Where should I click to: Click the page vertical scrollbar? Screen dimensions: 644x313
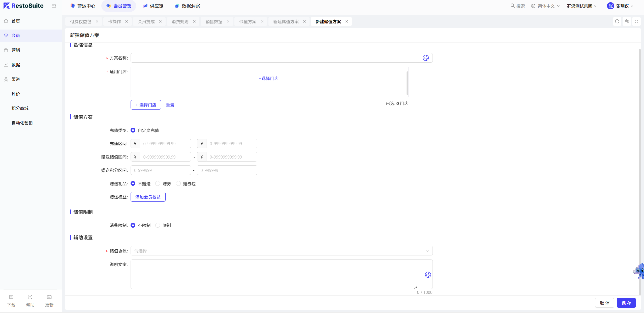tap(640, 172)
